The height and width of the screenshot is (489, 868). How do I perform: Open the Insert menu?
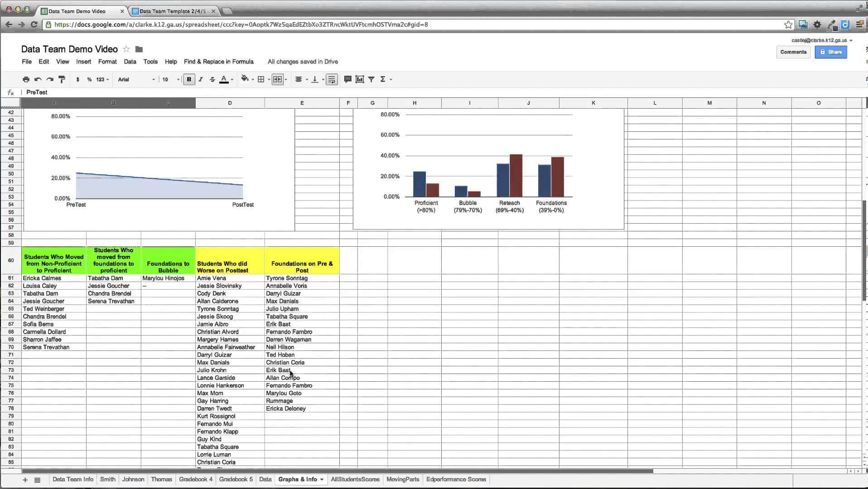(83, 62)
